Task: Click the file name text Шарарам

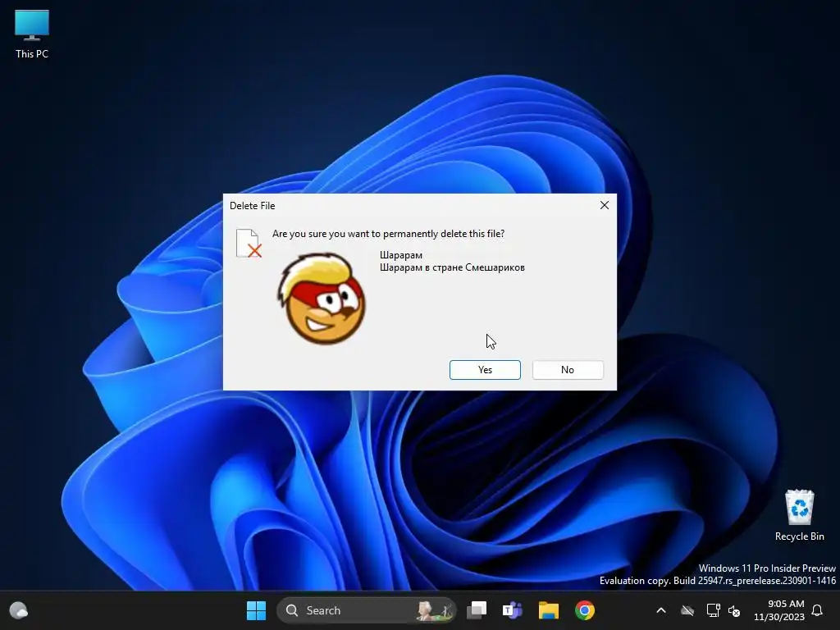Action: click(x=400, y=255)
